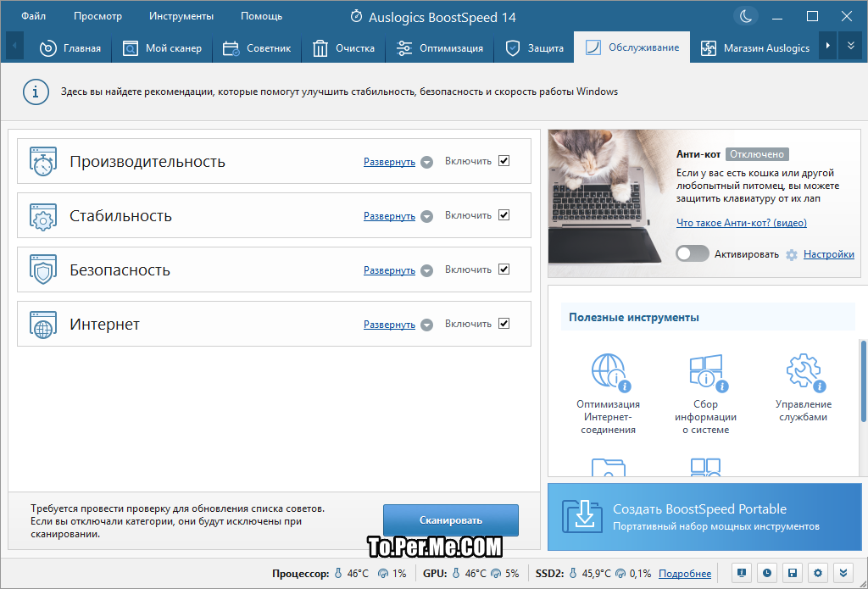Uncheck Включить for Интернет
The image size is (868, 589).
pyautogui.click(x=504, y=324)
